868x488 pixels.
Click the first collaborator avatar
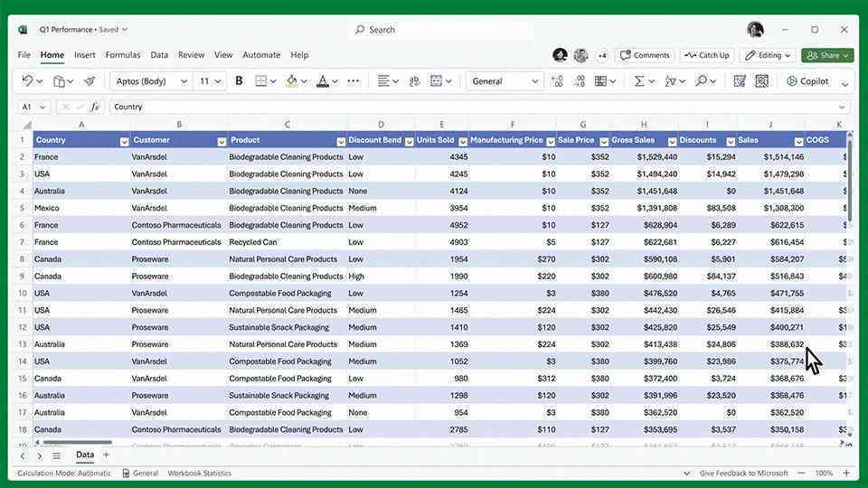coord(560,55)
